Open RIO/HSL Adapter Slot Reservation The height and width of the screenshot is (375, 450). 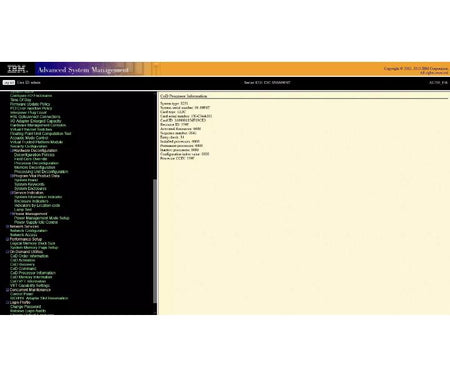tap(39, 298)
